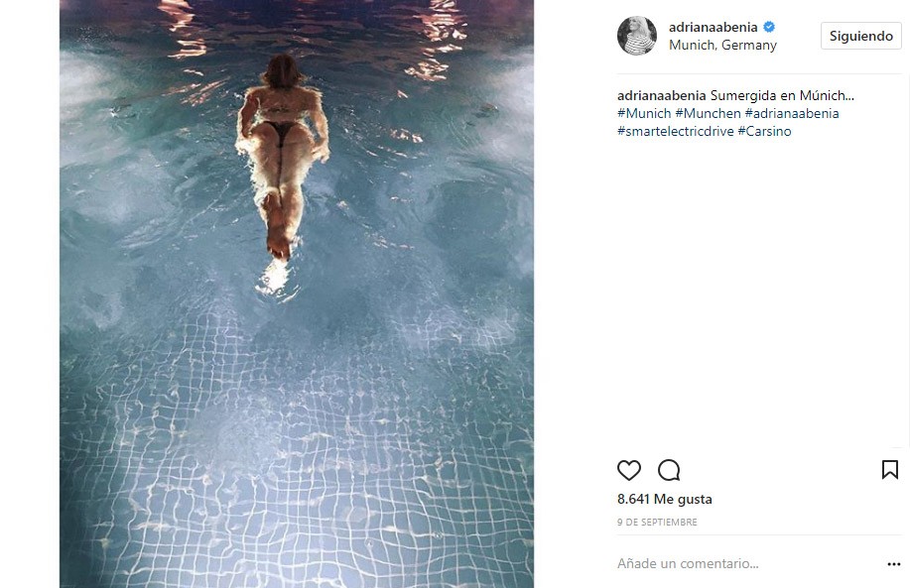The image size is (910, 588).
Task: Open the #adrianaabenia hashtag
Action: pyautogui.click(x=792, y=113)
